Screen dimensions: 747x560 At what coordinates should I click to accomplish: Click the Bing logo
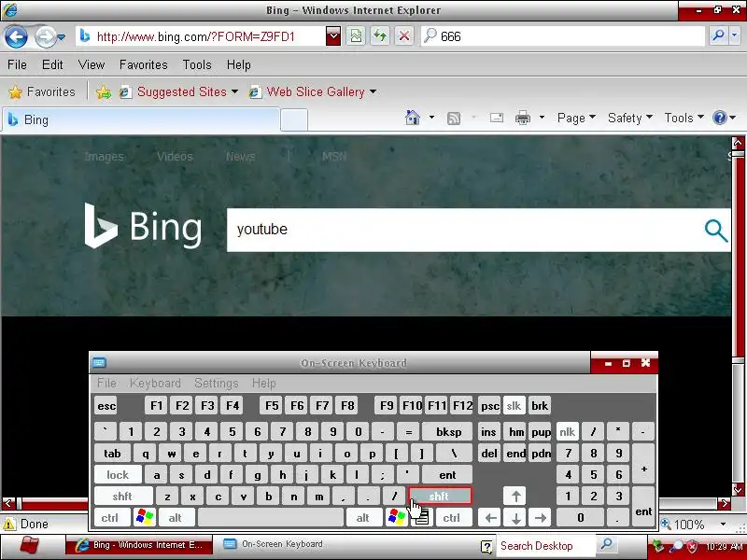tap(143, 227)
